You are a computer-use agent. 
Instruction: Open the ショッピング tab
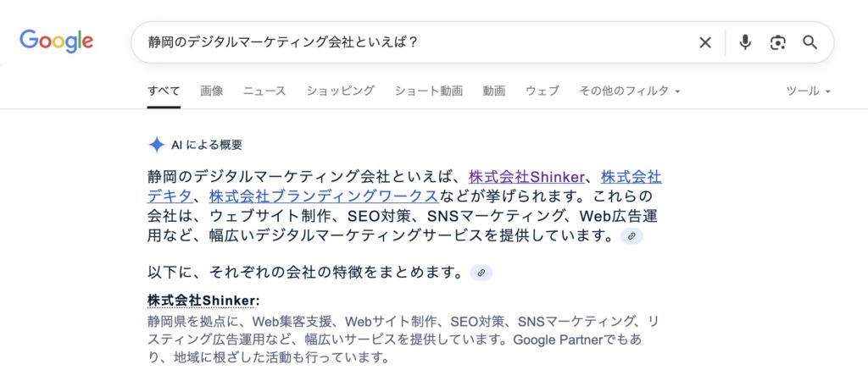(x=340, y=91)
